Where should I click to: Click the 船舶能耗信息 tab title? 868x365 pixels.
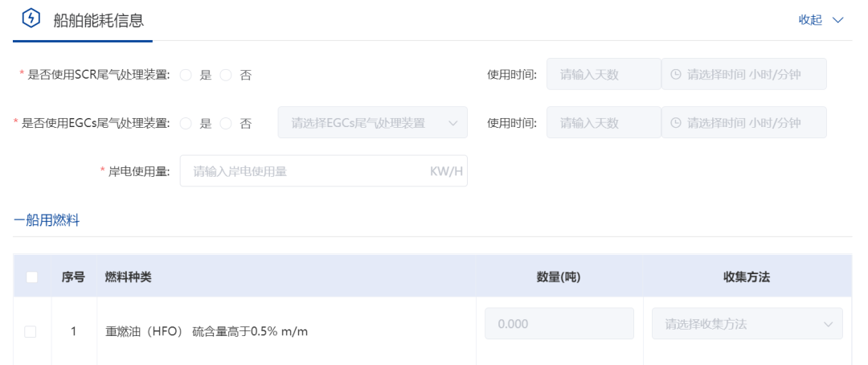(x=99, y=20)
